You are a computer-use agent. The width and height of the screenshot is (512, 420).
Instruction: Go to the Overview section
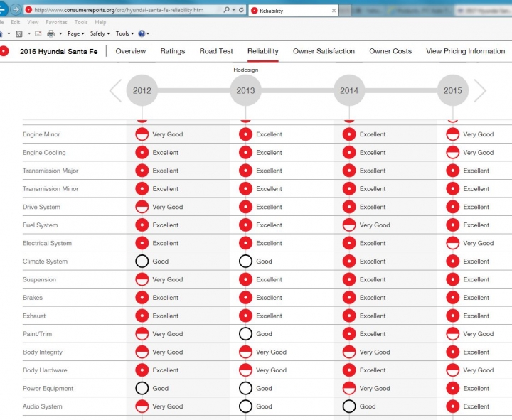pyautogui.click(x=131, y=51)
